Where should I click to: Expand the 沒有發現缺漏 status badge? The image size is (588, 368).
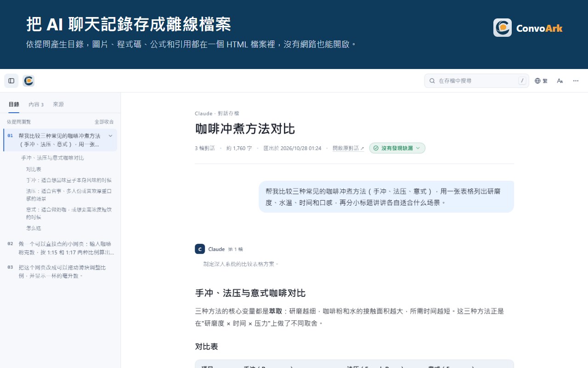tap(397, 148)
